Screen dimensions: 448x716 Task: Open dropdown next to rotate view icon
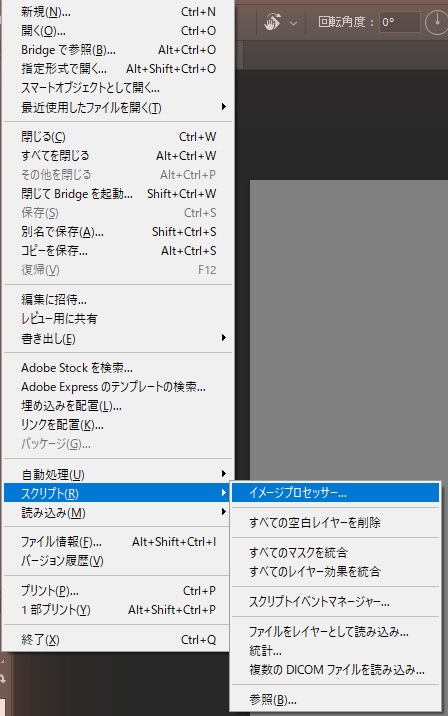pyautogui.click(x=293, y=23)
